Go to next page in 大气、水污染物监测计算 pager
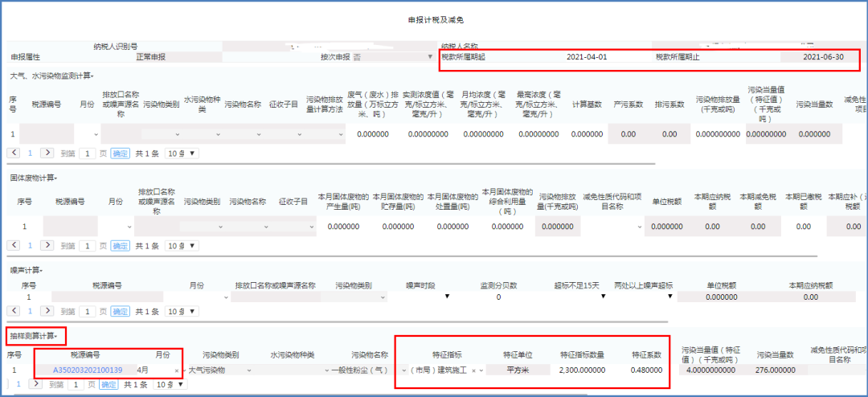The image size is (868, 397). (47, 153)
